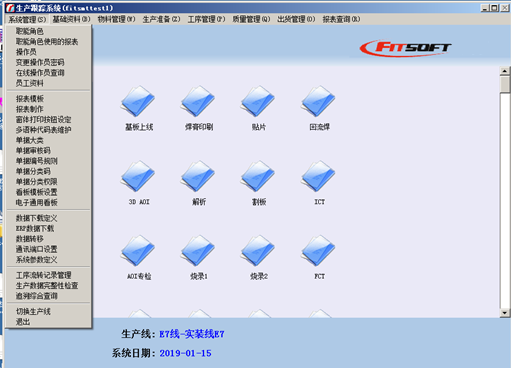Open the 报表查询(R) menu
Screen dimensions: 511x368
[x=341, y=19]
